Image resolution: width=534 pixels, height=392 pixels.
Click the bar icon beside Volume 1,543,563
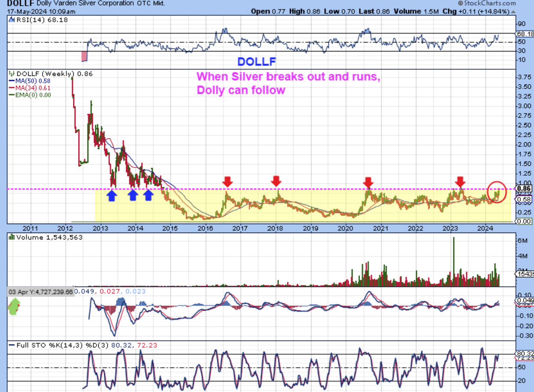(x=12, y=237)
